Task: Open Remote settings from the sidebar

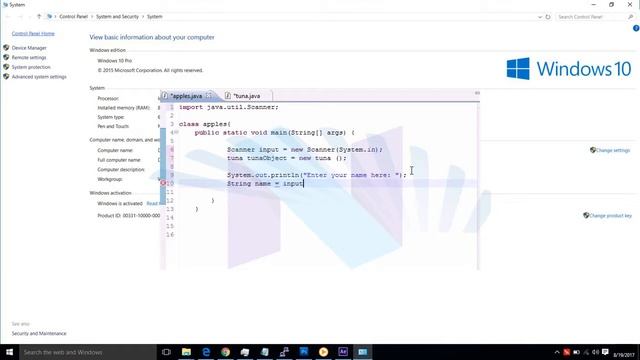Action: pos(29,58)
